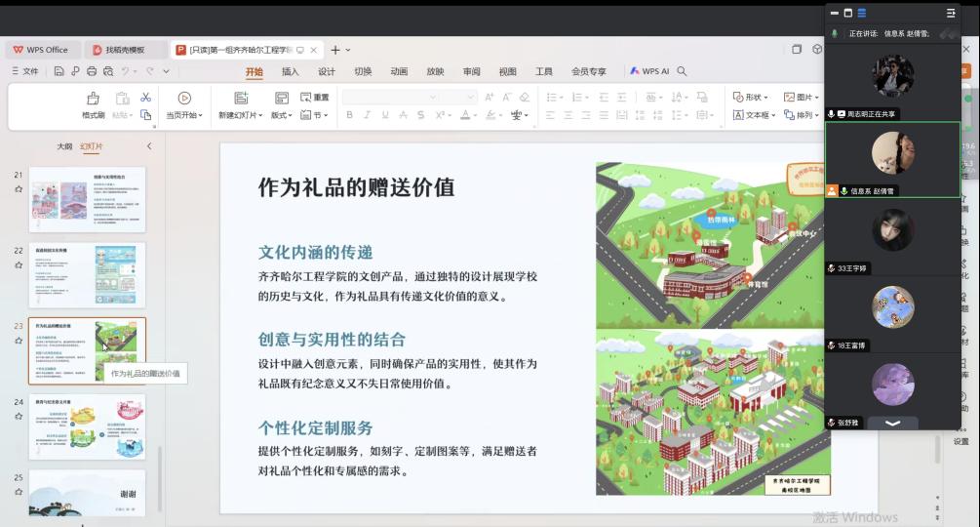The image size is (980, 527).
Task: Open the New Slide (新建幻灯片) dropdown
Action: pos(240,115)
